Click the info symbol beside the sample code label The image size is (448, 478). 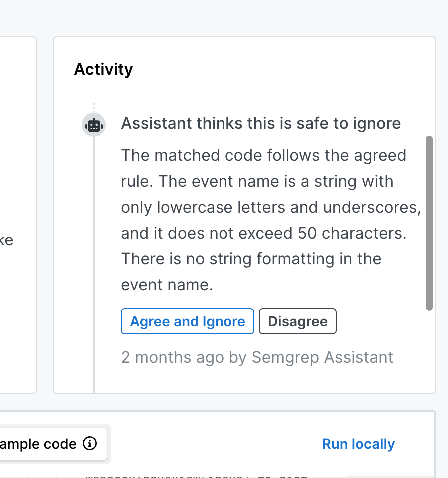point(91,444)
